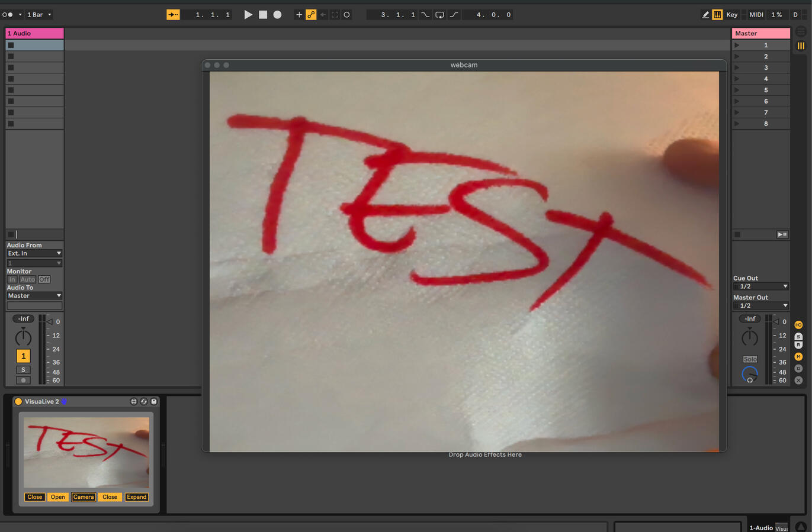Image resolution: width=812 pixels, height=532 pixels.
Task: Click the Expand button in VisuaLive 2
Action: tap(136, 497)
